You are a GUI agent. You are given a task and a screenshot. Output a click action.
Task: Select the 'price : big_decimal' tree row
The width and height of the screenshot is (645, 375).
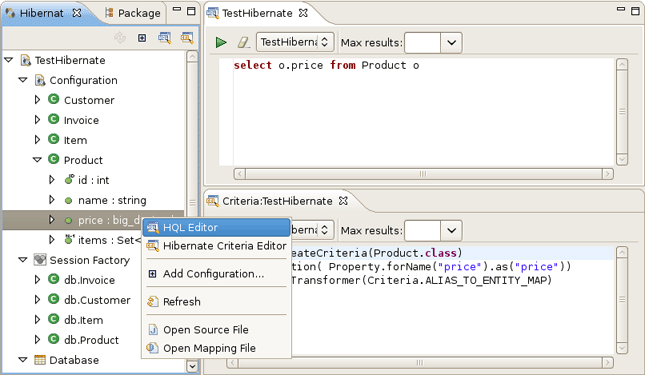coord(94,220)
